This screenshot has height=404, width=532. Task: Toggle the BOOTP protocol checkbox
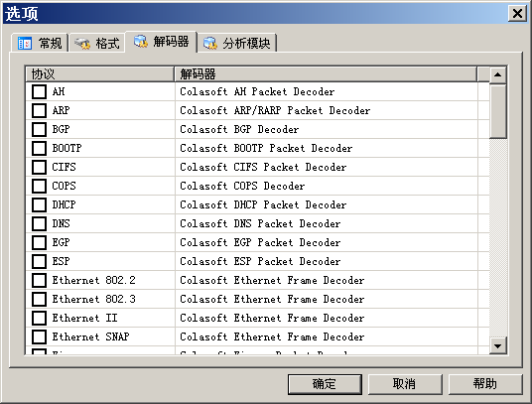[39, 148]
